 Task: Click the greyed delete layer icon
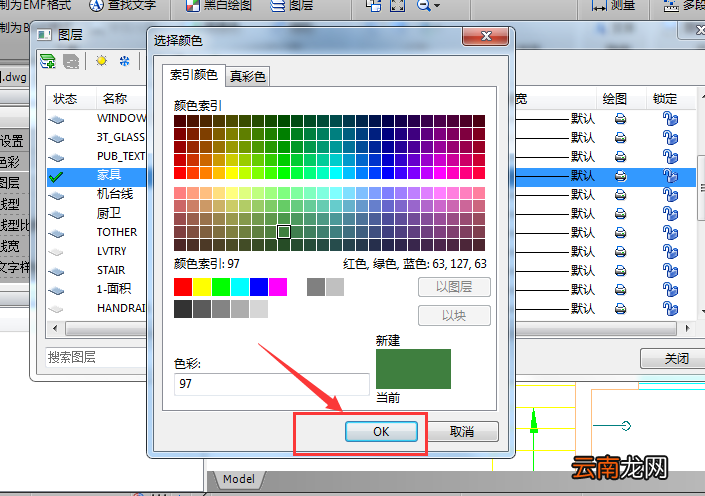pos(71,61)
